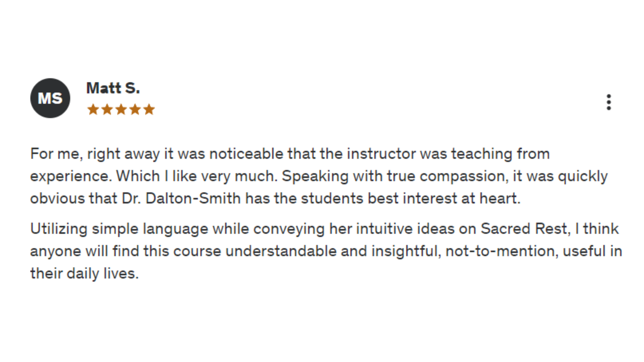Click the word "understandable" in the review
644x362 pixels.
click(x=281, y=251)
